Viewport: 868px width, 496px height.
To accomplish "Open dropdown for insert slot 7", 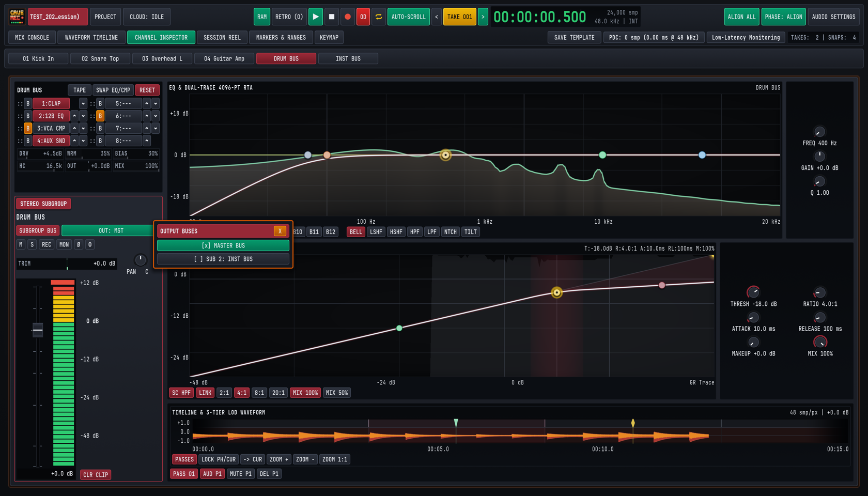I will click(156, 128).
